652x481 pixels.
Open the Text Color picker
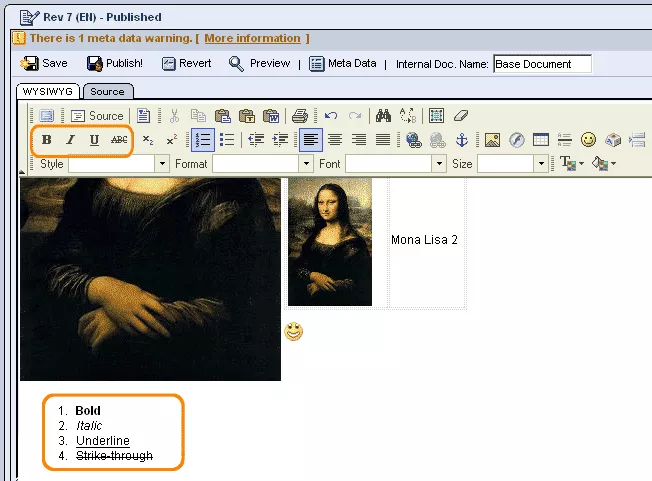pos(572,163)
